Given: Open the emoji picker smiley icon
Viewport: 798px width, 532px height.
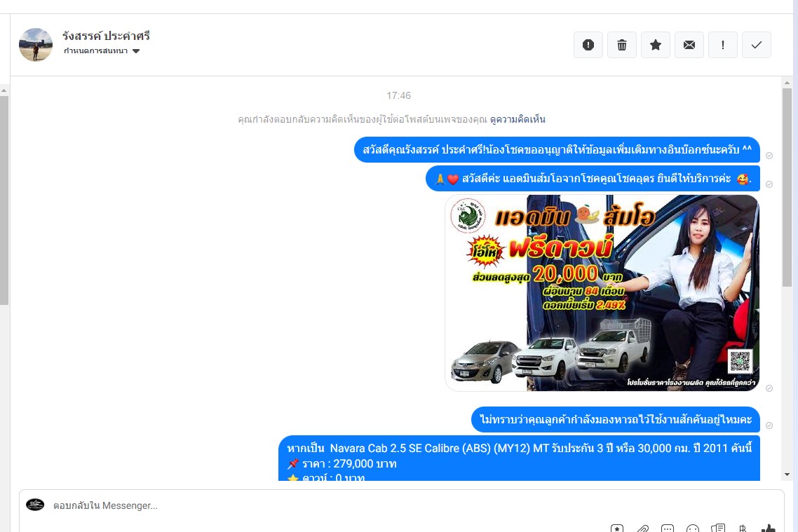Looking at the screenshot, I should 693,529.
